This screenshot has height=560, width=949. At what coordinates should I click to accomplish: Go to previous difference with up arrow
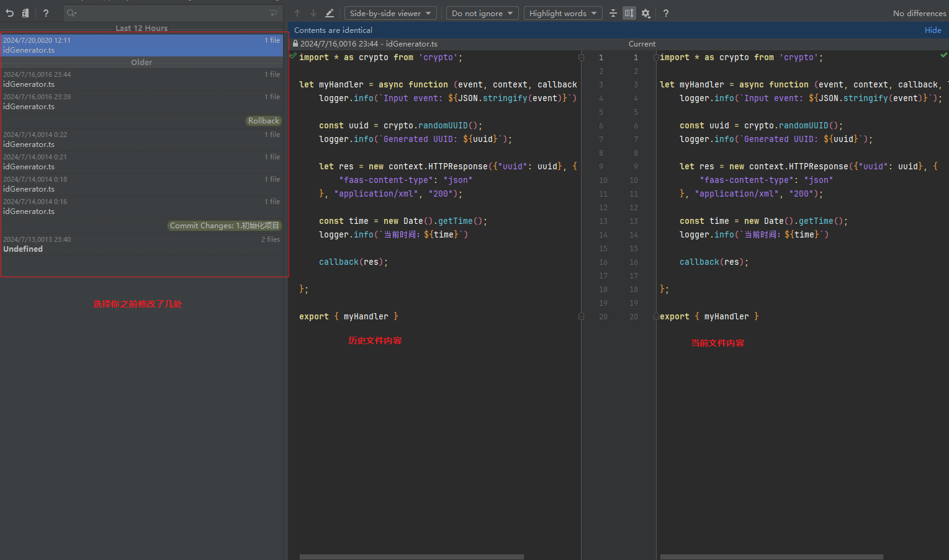point(297,13)
